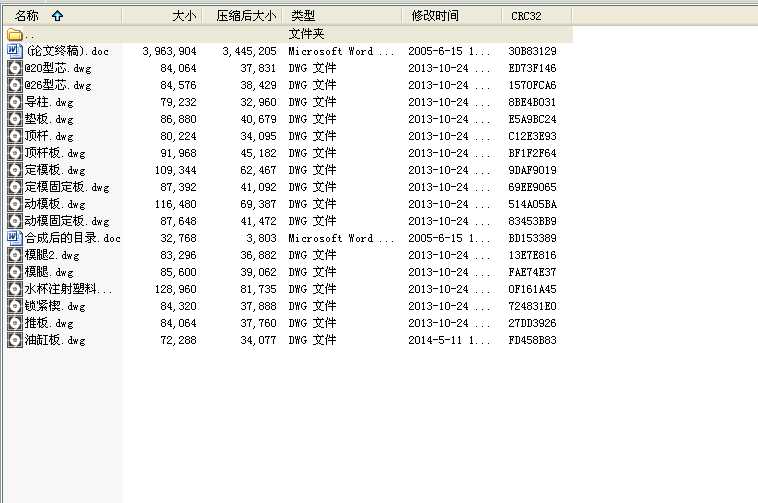Click the Word icon of 合成后的目录.doc
Screen dimensions: 758x503
click(x=15, y=238)
